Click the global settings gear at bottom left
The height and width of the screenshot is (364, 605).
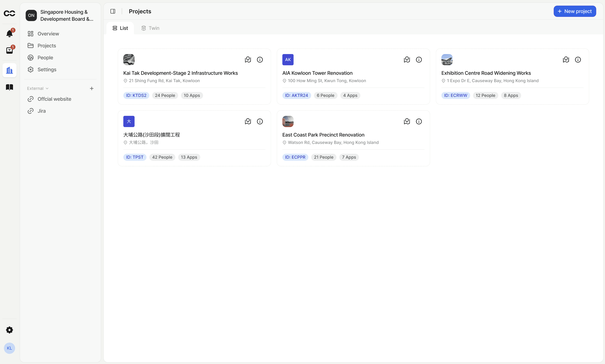(x=9, y=330)
